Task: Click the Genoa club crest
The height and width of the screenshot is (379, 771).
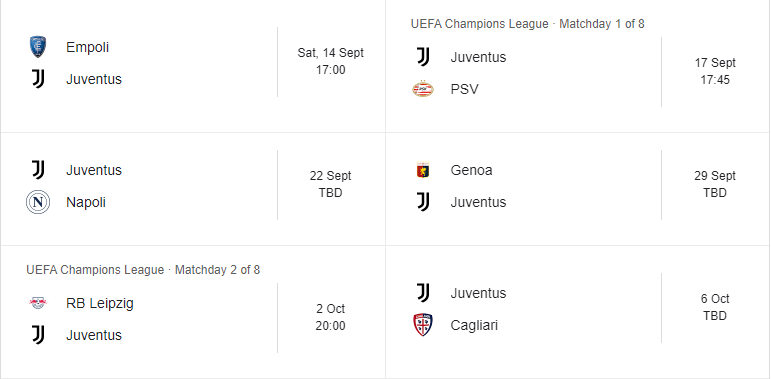Action: pyautogui.click(x=422, y=170)
